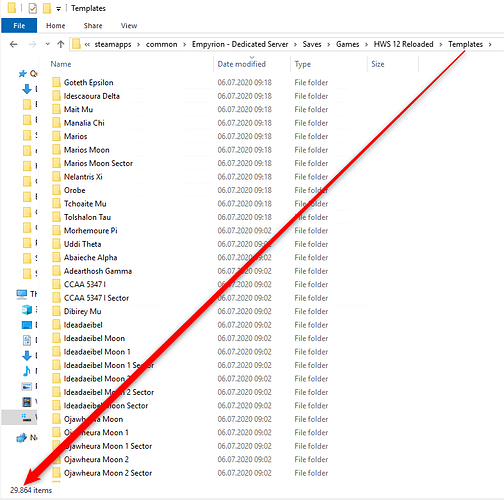Click the Network icon in sidebar

[22, 437]
